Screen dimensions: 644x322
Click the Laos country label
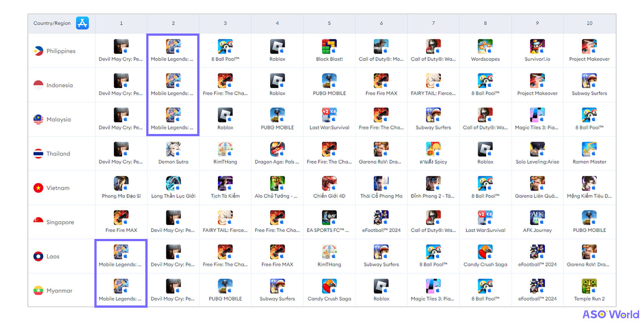53,256
